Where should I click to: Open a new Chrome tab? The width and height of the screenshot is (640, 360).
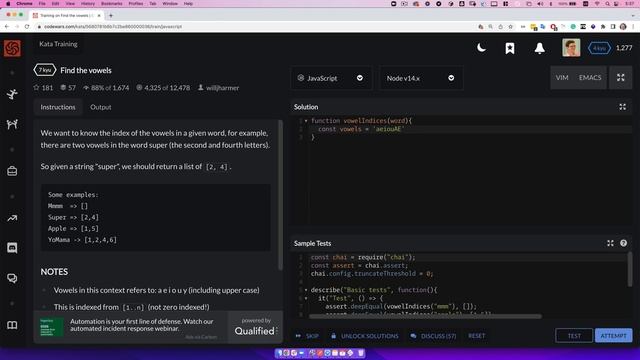pyautogui.click(x=111, y=16)
